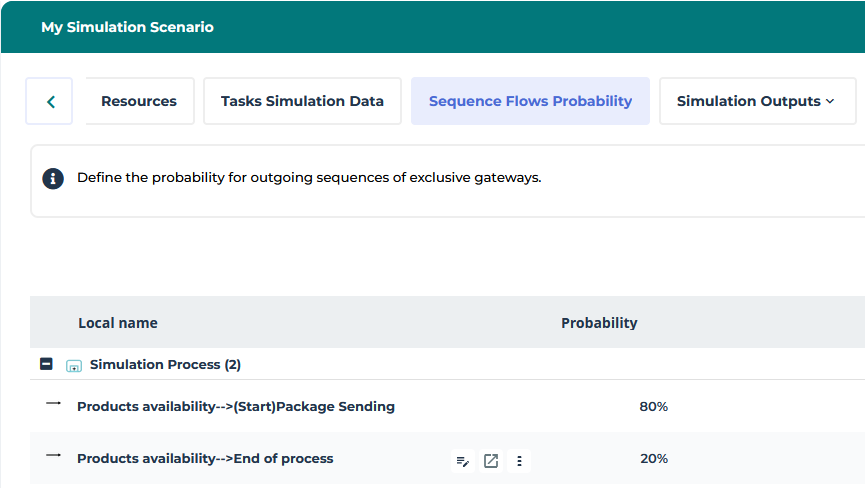Screen dimensions: 865x488
Task: Select the Simulation Process (2) row
Action: tap(165, 365)
